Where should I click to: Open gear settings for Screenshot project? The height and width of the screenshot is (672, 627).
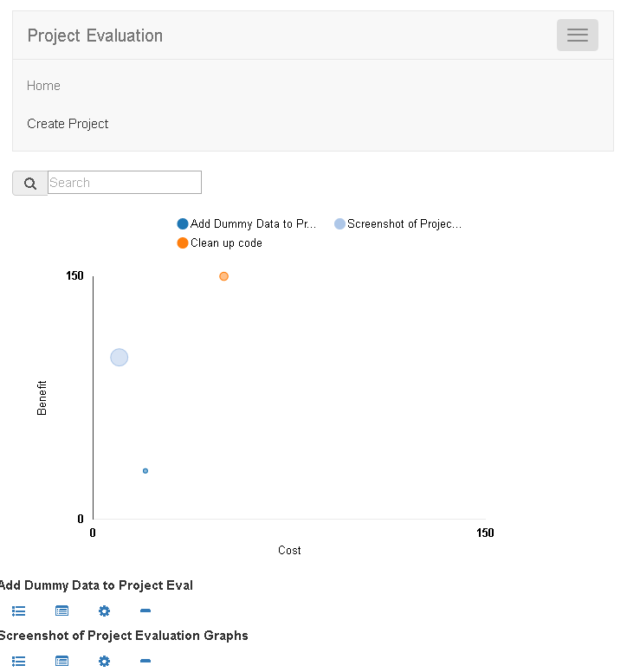[104, 662]
